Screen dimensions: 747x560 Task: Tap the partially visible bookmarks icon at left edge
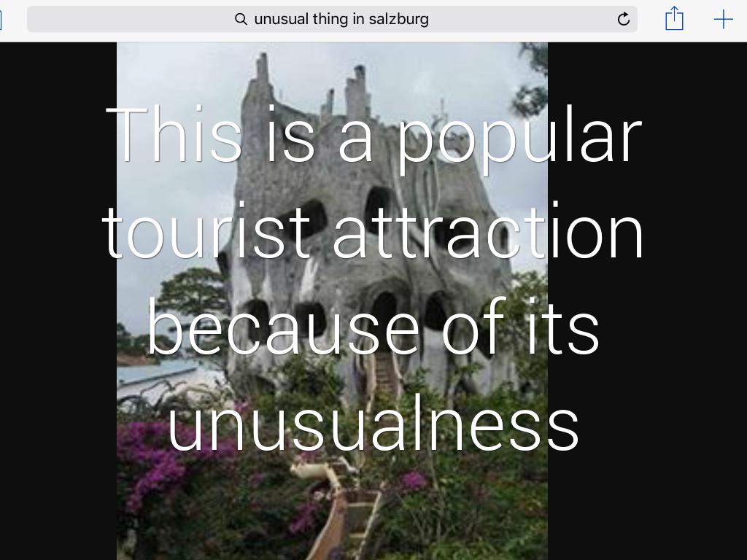1,19
